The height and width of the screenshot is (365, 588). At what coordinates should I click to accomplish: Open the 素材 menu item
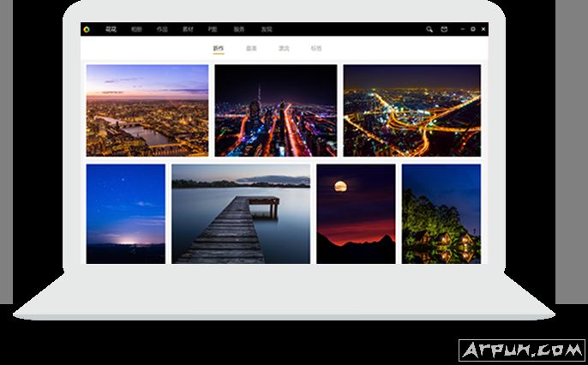coord(188,29)
